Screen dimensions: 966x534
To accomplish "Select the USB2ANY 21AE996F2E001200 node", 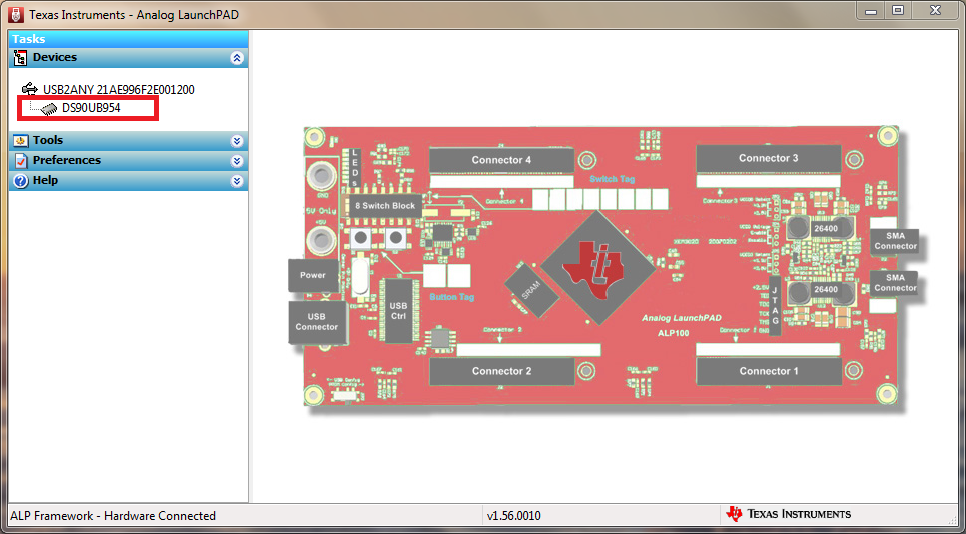I will tap(118, 90).
